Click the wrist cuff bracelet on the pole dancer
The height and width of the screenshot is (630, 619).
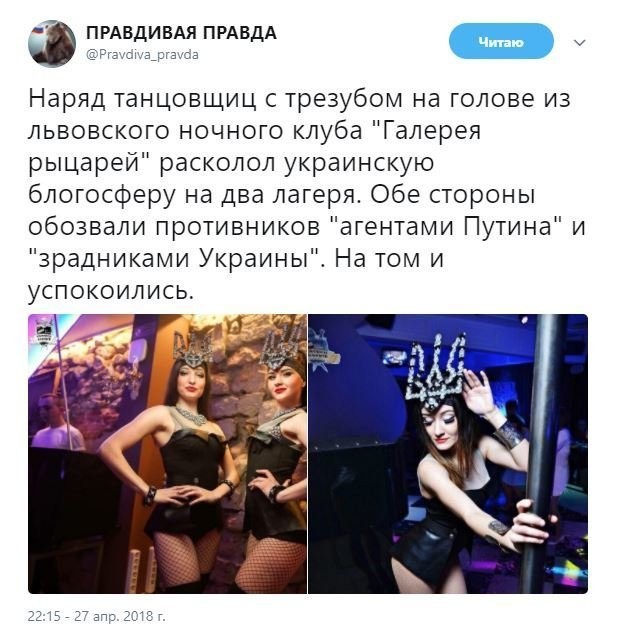coord(509,433)
